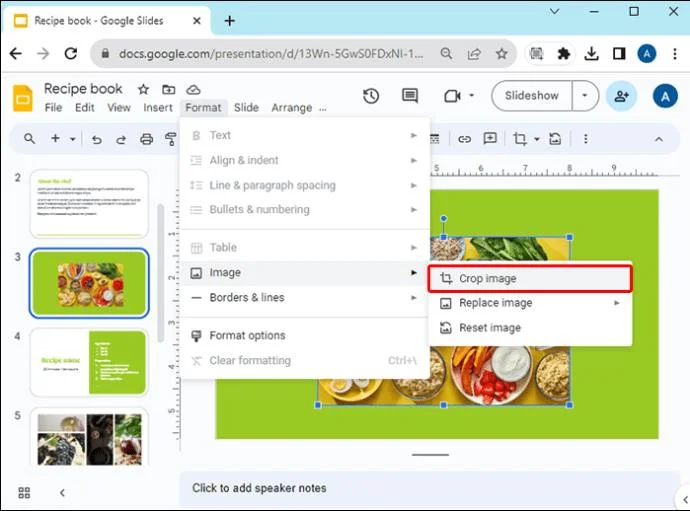690x511 pixels.
Task: Click the undo arrow icon
Action: [97, 140]
